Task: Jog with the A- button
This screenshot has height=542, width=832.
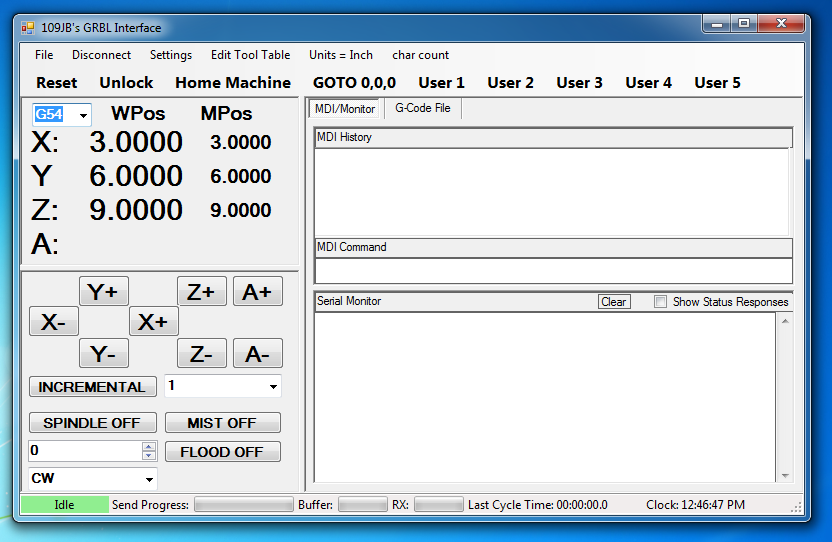Action: click(x=258, y=354)
